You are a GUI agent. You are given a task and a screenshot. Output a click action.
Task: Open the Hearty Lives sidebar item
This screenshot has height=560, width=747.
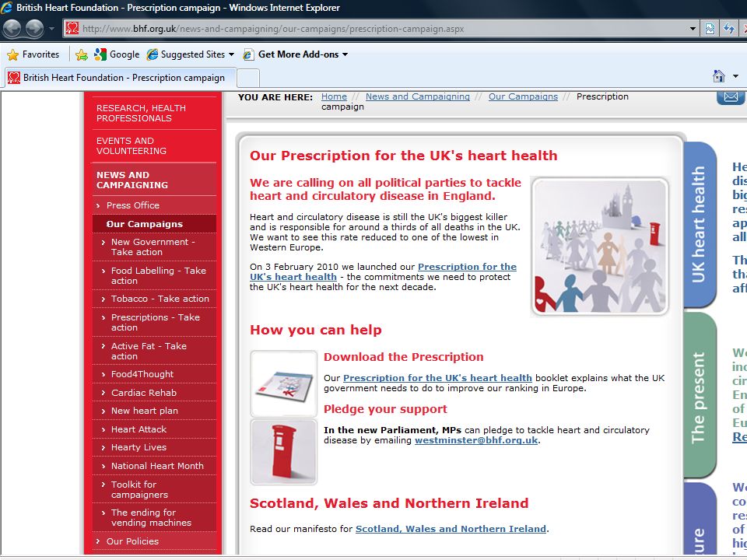point(154,447)
